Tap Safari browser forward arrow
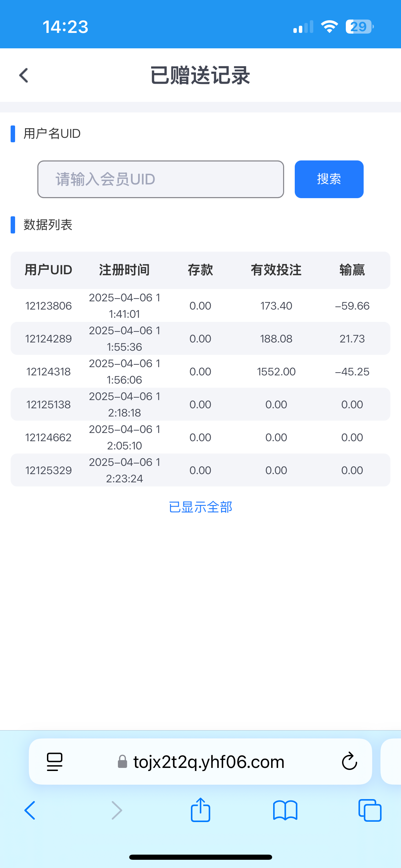 117,810
